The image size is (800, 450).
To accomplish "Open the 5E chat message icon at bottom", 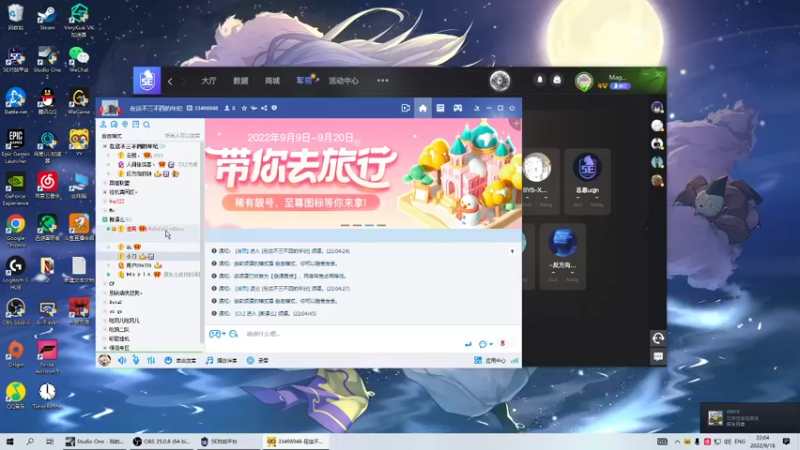I will point(658,357).
